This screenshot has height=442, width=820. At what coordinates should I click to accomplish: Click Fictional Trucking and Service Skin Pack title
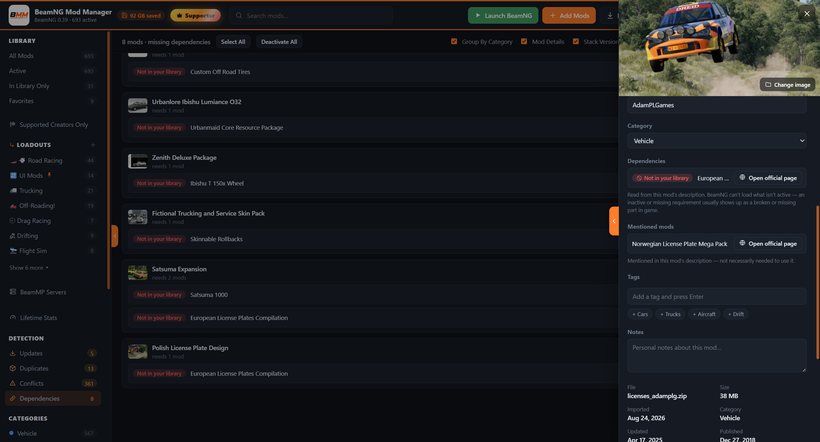[x=208, y=213]
